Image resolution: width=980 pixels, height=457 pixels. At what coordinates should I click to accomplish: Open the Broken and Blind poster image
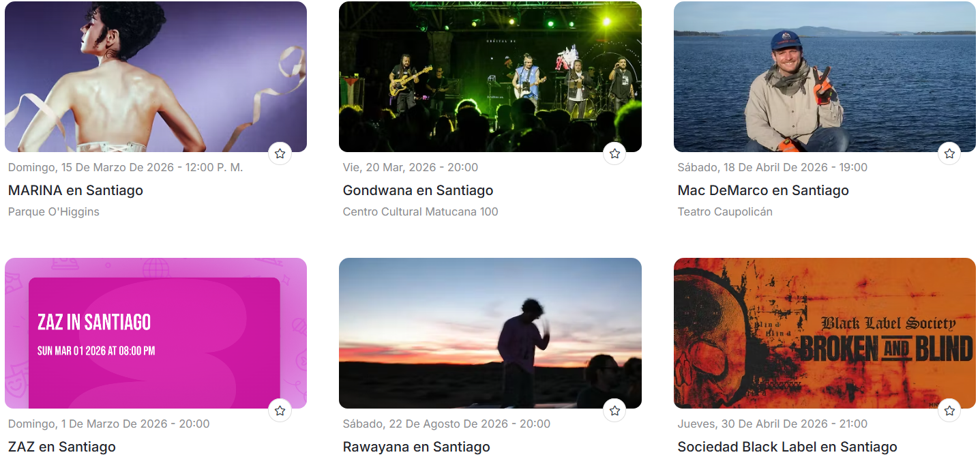click(x=825, y=333)
